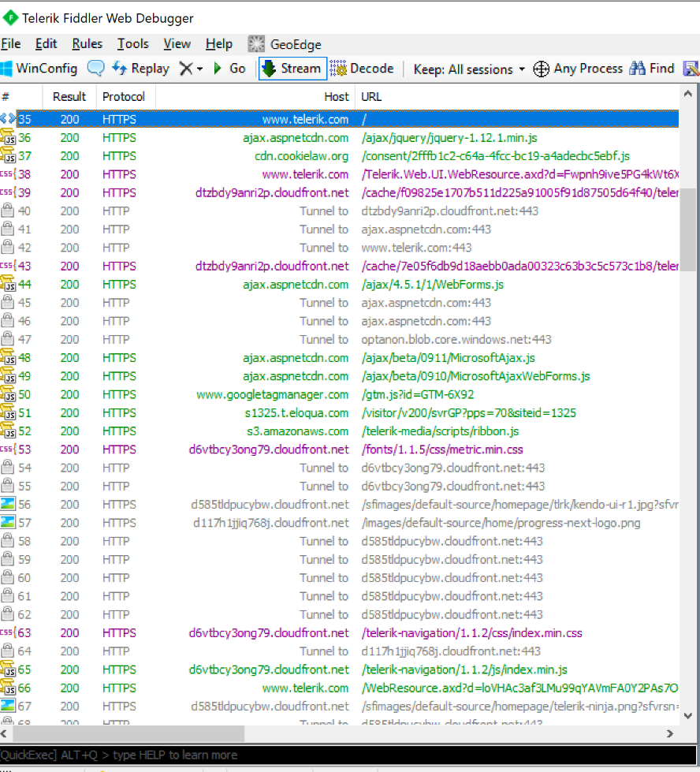Viewport: 700px width, 772px height.
Task: Click the # column header
Action: [21, 96]
